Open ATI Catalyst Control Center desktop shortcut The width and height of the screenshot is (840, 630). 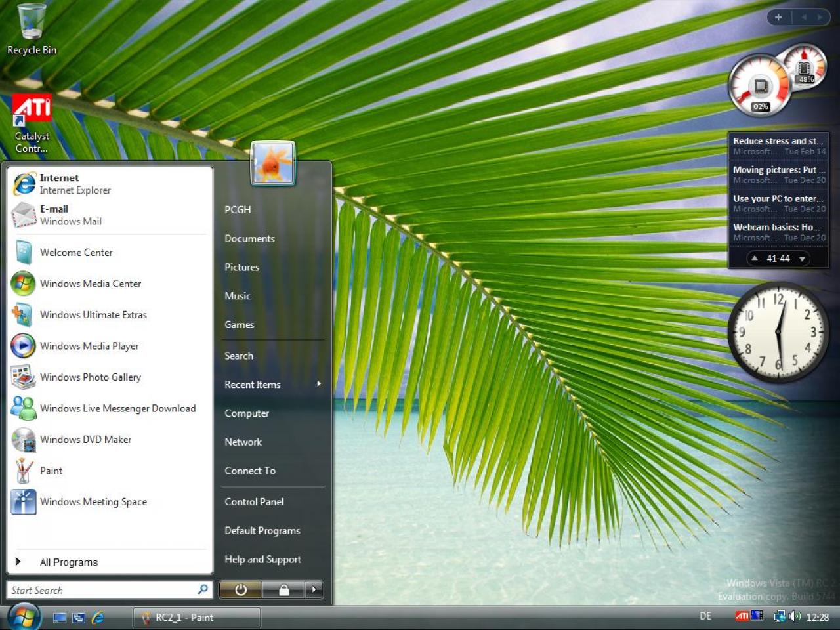[x=31, y=124]
